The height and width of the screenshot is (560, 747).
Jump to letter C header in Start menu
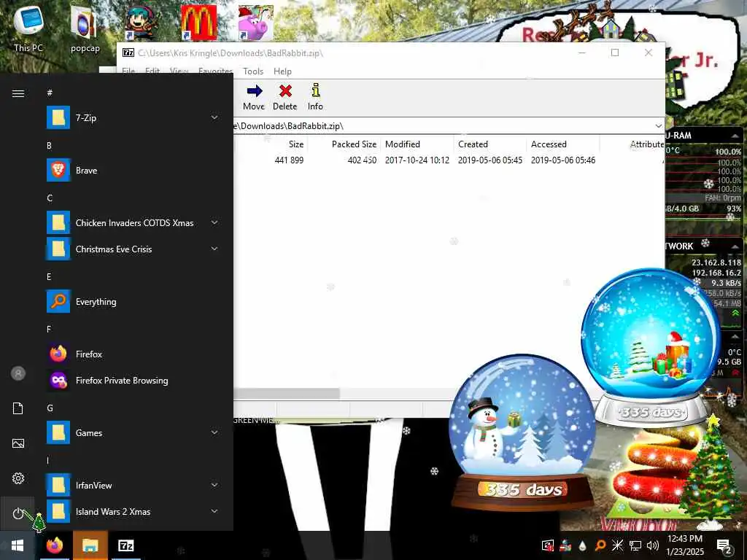50,198
